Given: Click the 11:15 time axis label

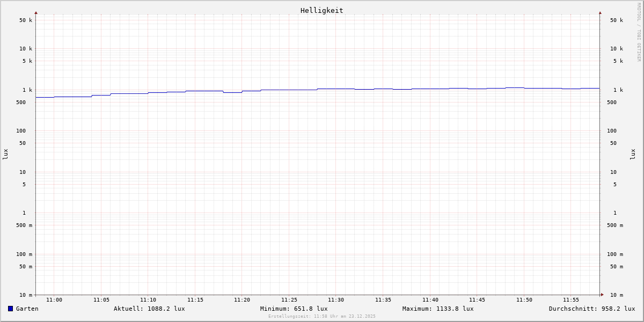Looking at the screenshot, I should pos(195,300).
